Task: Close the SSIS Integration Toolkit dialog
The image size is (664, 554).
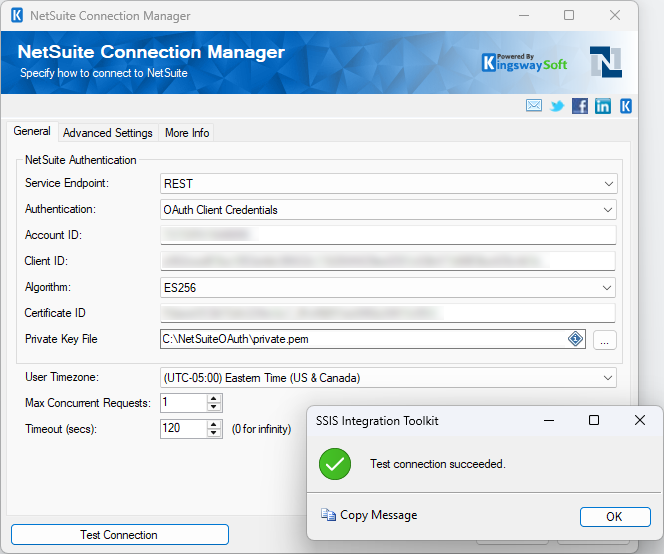Action: tap(640, 421)
